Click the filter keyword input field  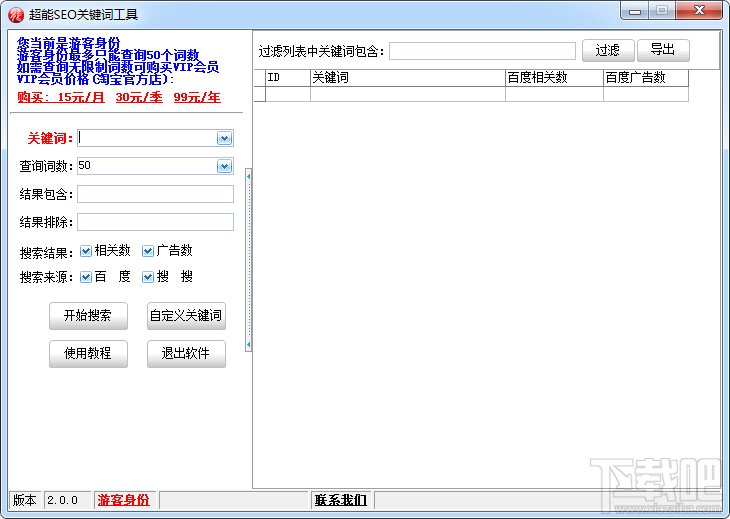pyautogui.click(x=482, y=51)
